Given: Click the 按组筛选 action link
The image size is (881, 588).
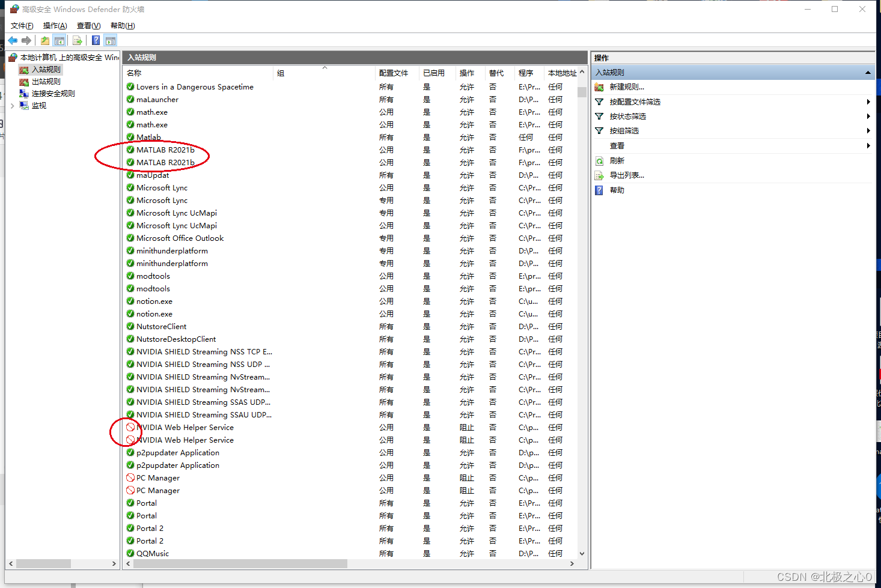Looking at the screenshot, I should pyautogui.click(x=624, y=131).
